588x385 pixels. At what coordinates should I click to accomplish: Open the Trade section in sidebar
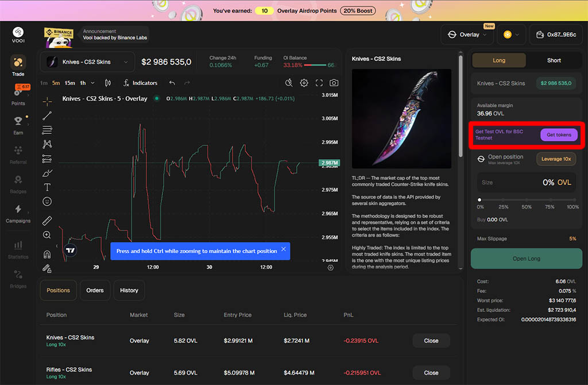18,66
